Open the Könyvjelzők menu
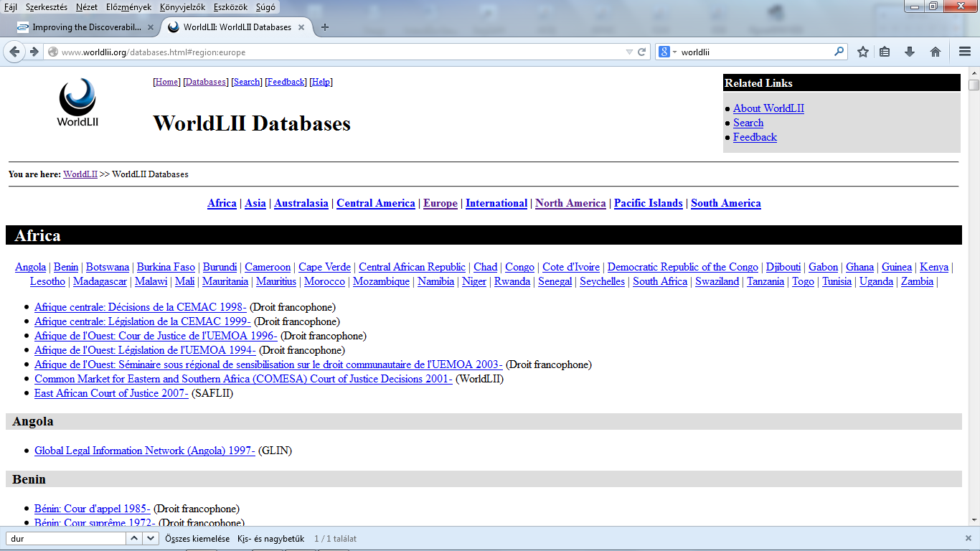This screenshot has width=980, height=551. 183,7
